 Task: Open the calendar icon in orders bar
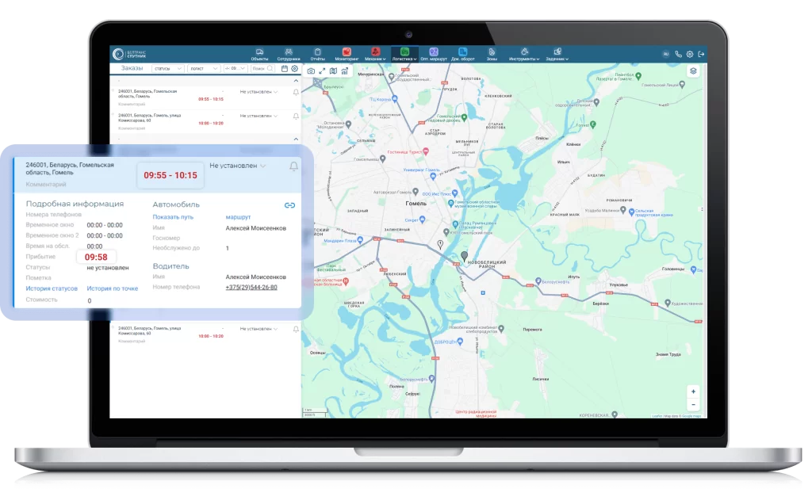pos(285,68)
